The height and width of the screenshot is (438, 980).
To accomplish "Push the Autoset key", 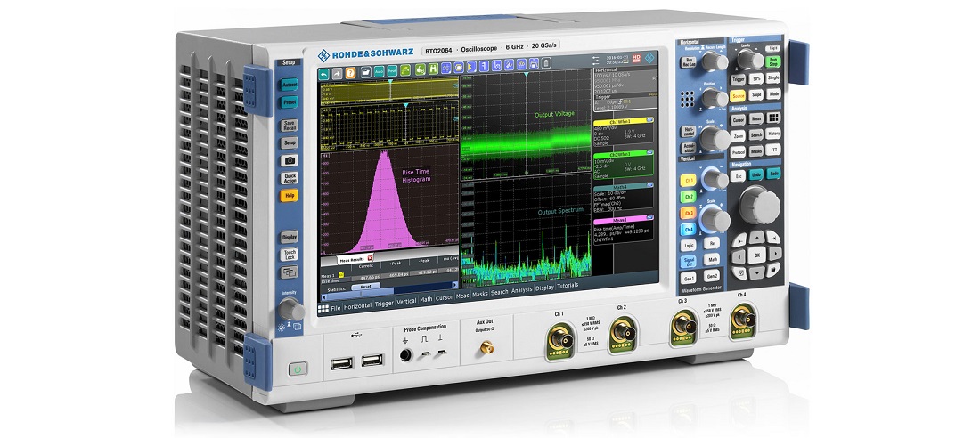I will pos(289,85).
